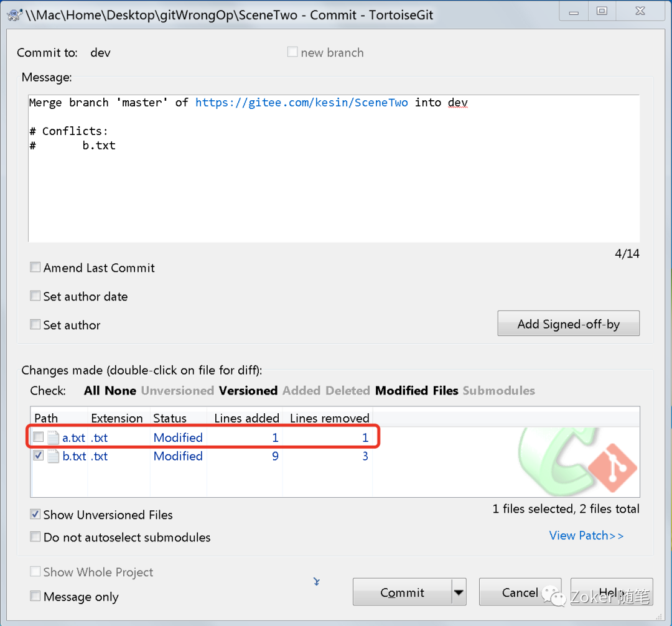This screenshot has height=626, width=672.
Task: Sort by the Status column header
Action: pos(179,418)
